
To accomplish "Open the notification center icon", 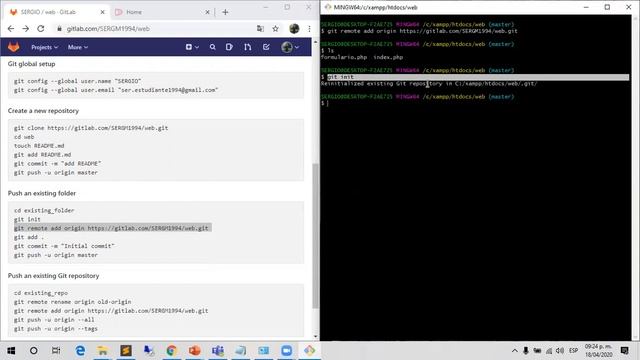I will pyautogui.click(x=624, y=351).
